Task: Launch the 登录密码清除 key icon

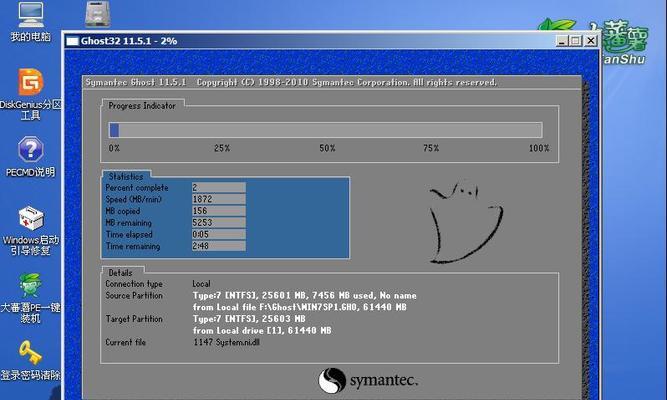Action: click(31, 360)
